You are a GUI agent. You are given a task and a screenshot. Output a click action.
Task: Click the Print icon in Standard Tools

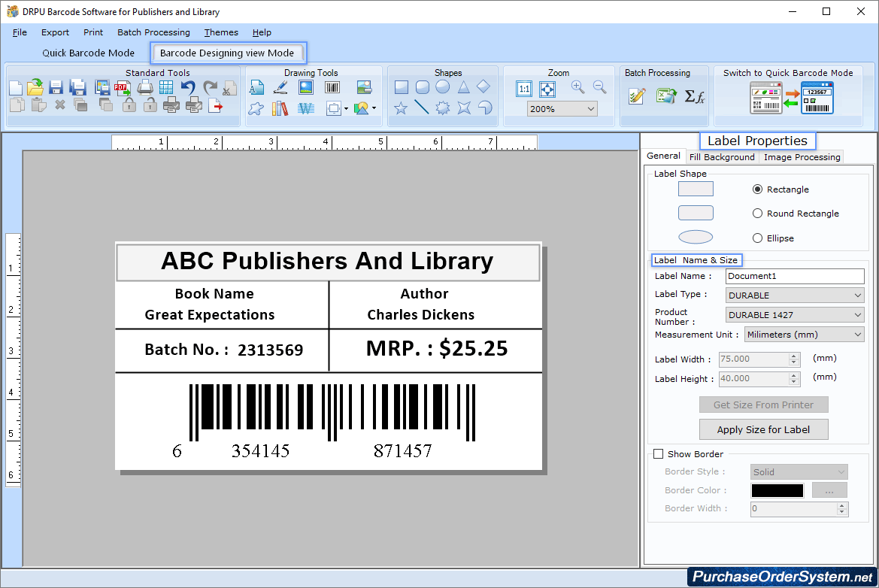145,87
